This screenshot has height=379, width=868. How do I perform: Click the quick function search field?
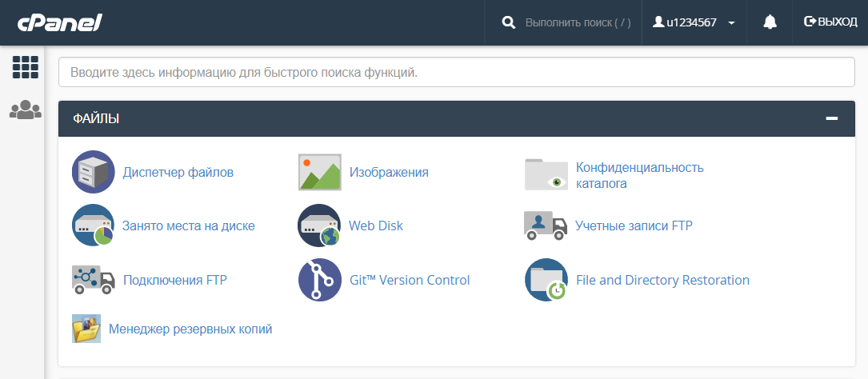tap(456, 72)
